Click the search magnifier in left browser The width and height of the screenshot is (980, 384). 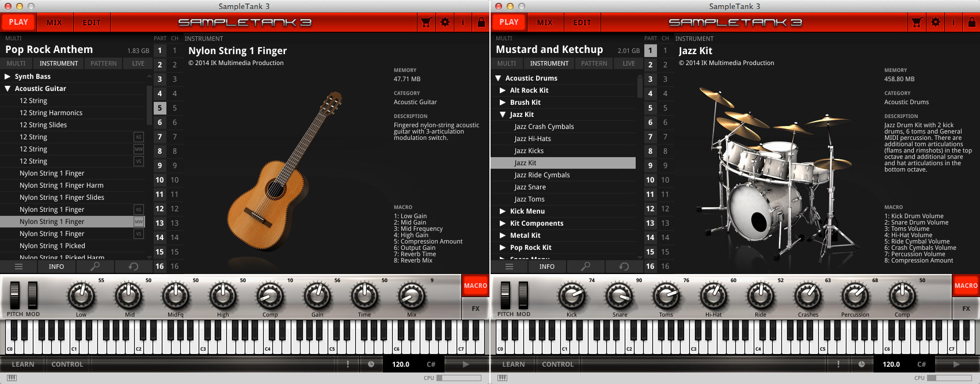[95, 267]
